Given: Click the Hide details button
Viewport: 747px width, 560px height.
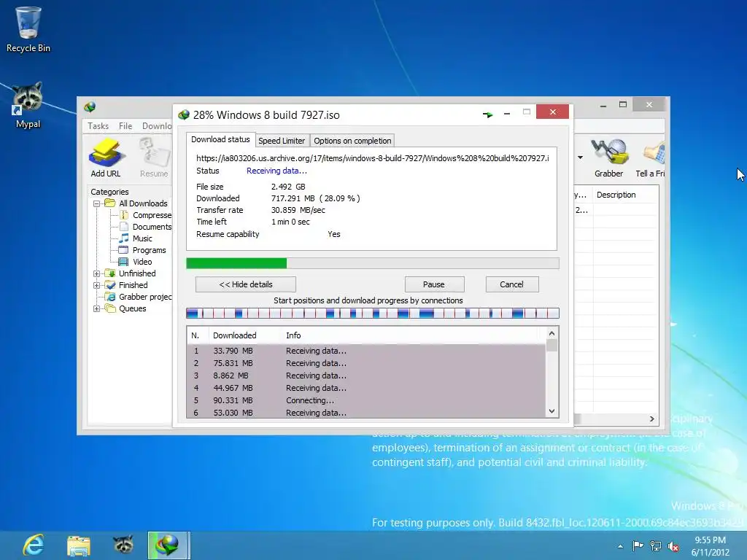Looking at the screenshot, I should (246, 284).
